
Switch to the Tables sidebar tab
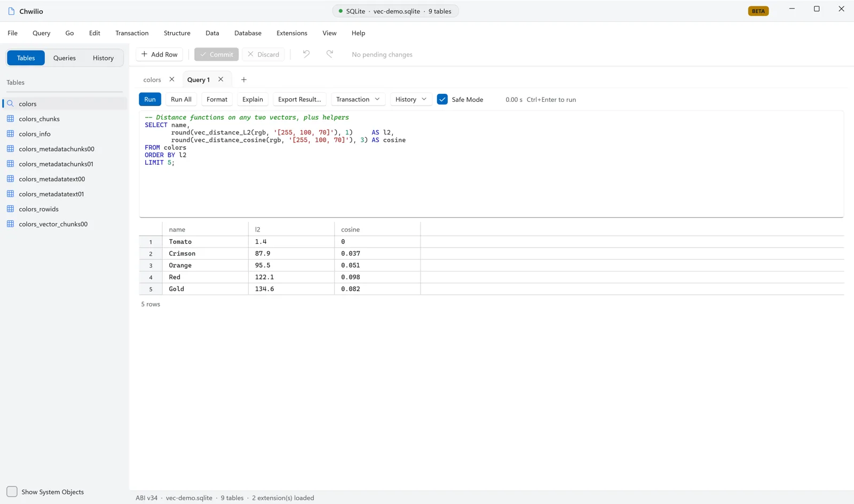26,58
